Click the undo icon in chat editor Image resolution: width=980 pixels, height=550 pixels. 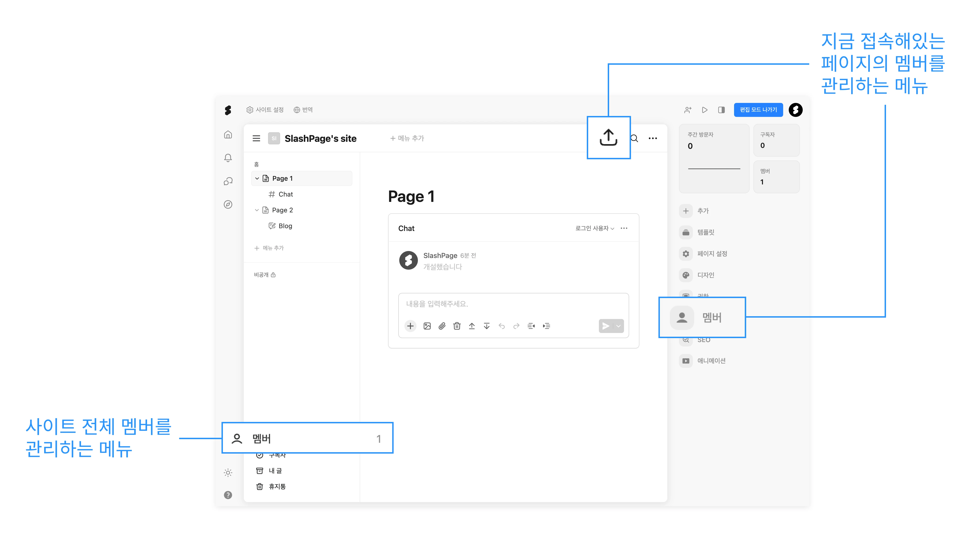pyautogui.click(x=502, y=326)
